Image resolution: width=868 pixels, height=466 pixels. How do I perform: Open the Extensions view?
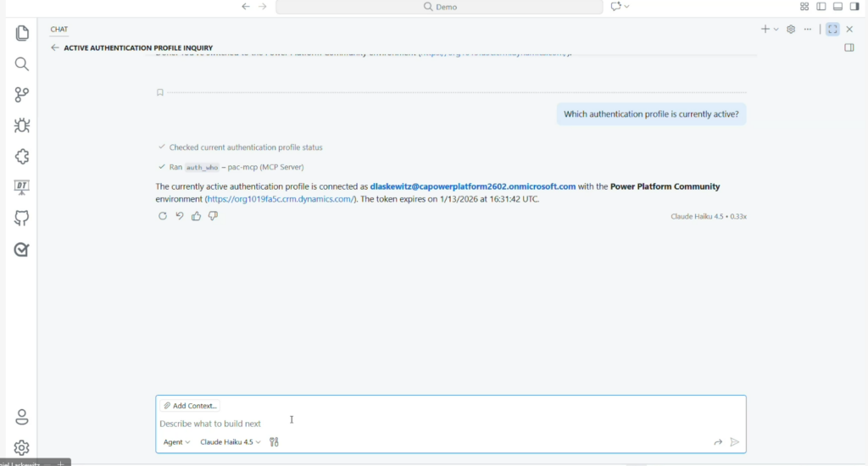click(21, 157)
